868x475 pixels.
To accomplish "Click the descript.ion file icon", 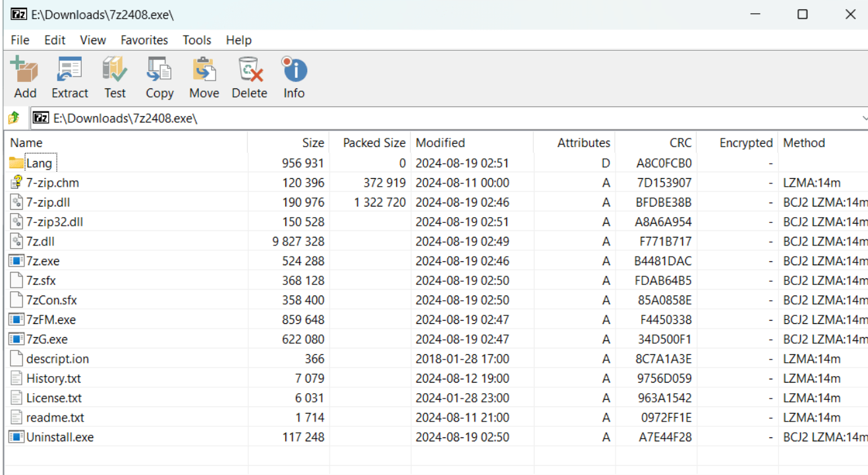I will pyautogui.click(x=17, y=359).
